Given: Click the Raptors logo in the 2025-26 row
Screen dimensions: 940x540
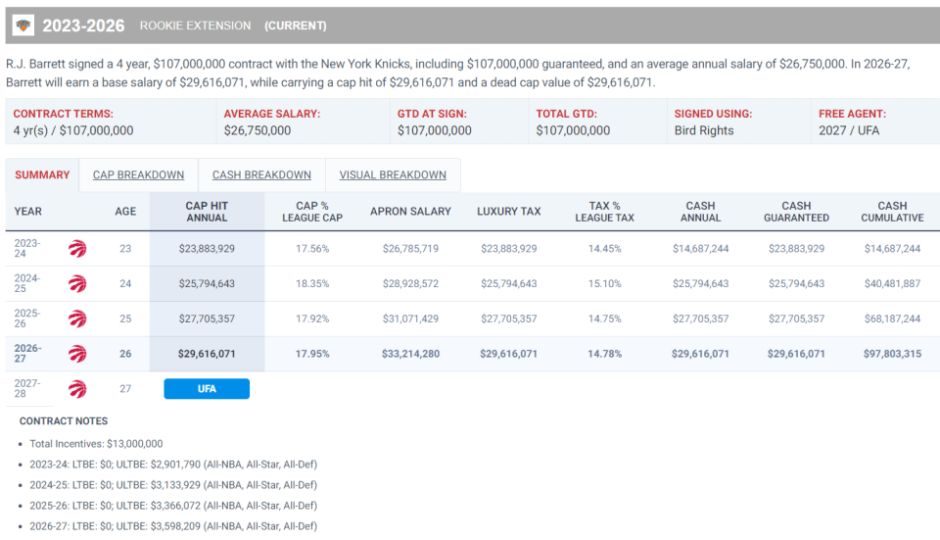Looking at the screenshot, I should point(77,318).
